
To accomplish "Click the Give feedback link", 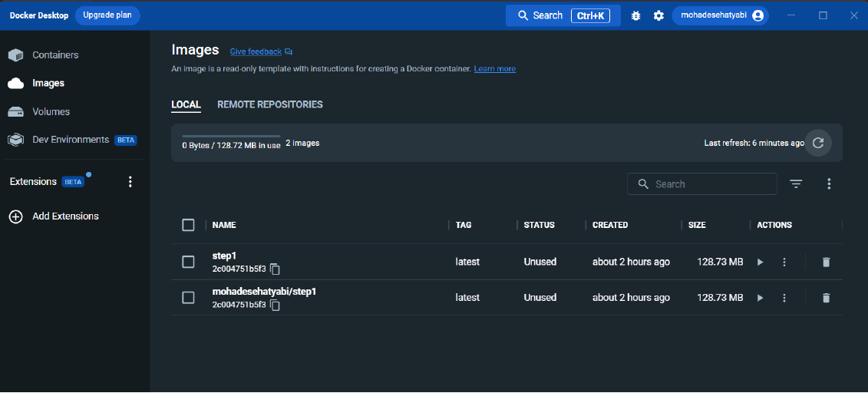I will click(256, 52).
